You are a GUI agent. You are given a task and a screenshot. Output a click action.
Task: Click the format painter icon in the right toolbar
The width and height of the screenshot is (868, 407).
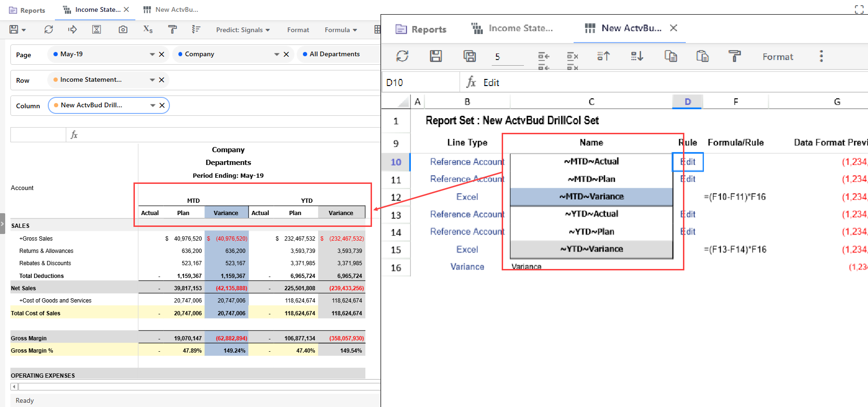(x=735, y=56)
